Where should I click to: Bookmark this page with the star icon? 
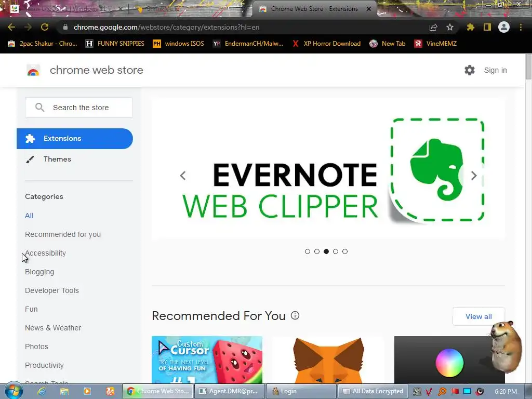click(x=450, y=27)
